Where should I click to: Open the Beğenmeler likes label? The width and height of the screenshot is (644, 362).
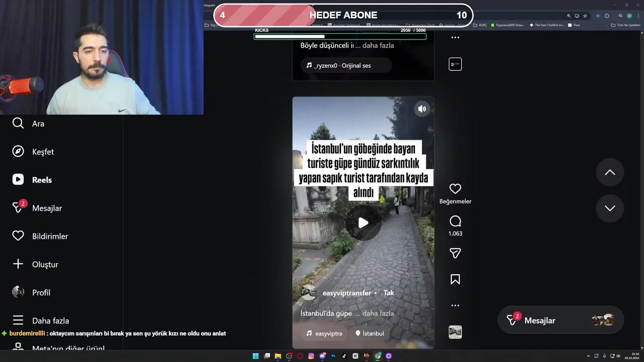[x=455, y=202]
